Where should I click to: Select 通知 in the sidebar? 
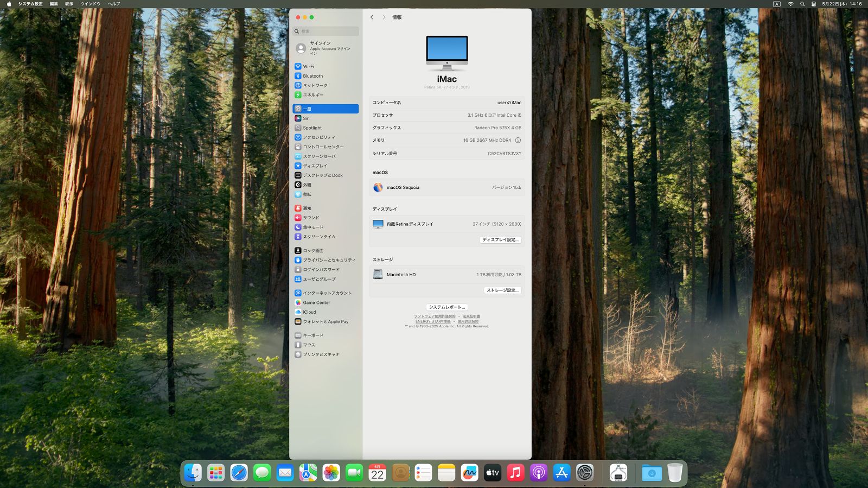325,208
